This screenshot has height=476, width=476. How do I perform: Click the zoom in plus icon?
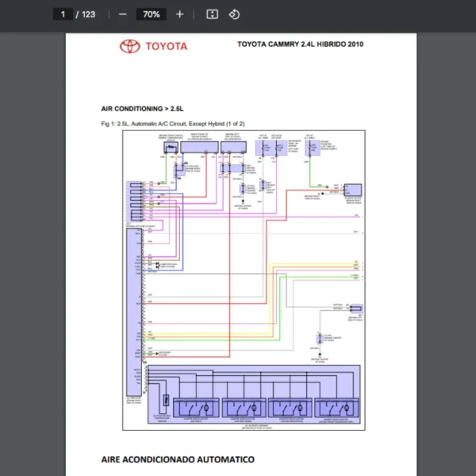180,14
